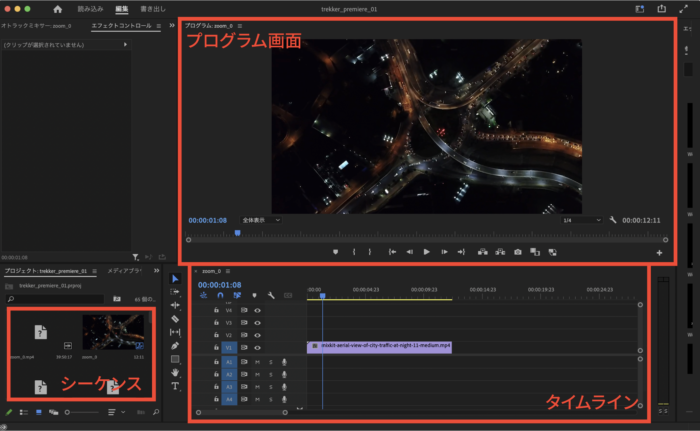Image resolution: width=700 pixels, height=431 pixels.
Task: Open the 全体表示 zoom level dropdown
Action: pos(261,220)
